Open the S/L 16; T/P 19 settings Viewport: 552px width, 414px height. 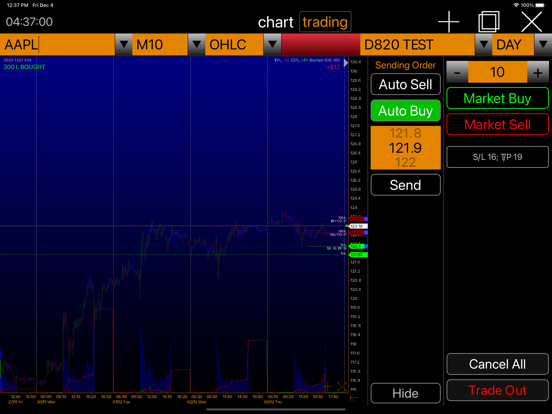[497, 157]
